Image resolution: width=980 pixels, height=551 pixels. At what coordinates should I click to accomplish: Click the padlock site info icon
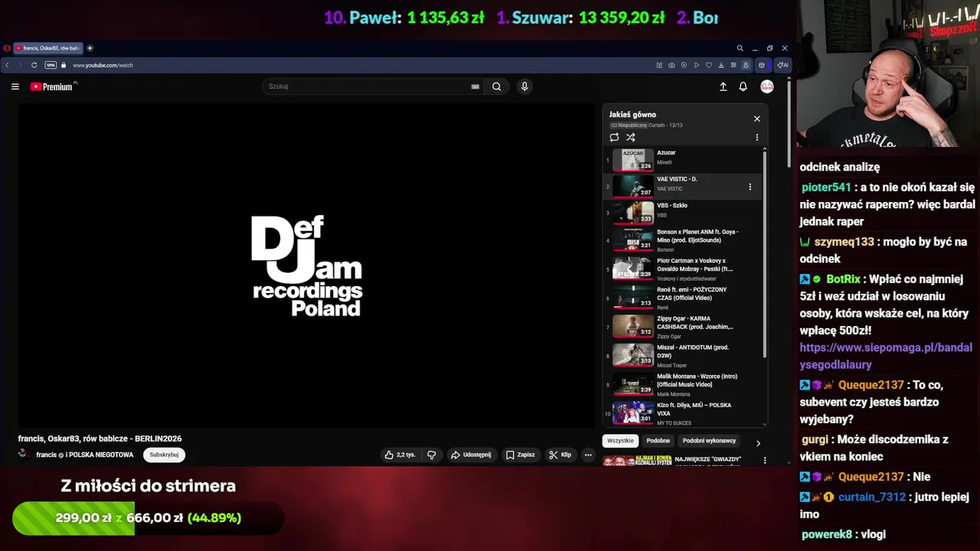tap(64, 65)
